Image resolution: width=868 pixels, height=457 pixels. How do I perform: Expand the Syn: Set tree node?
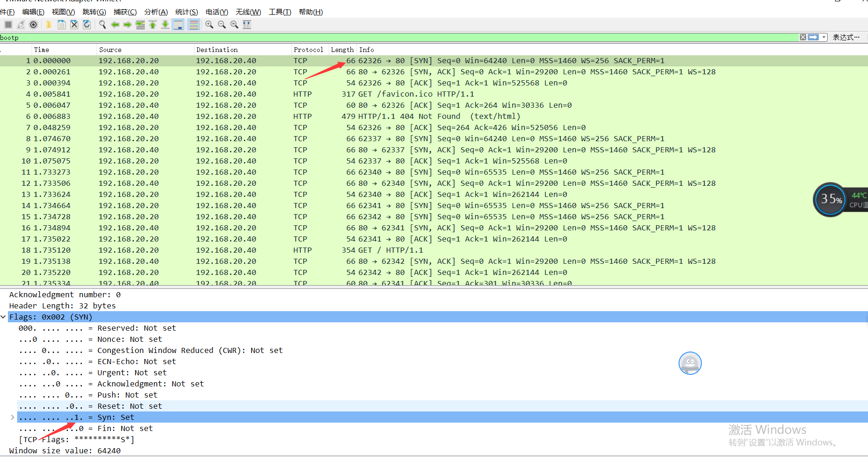13,417
